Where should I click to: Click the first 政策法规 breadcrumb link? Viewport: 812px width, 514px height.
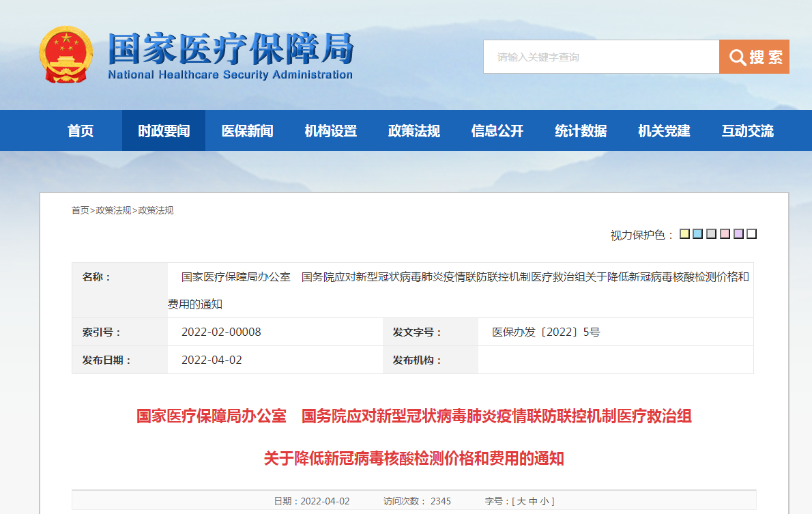[x=113, y=210]
